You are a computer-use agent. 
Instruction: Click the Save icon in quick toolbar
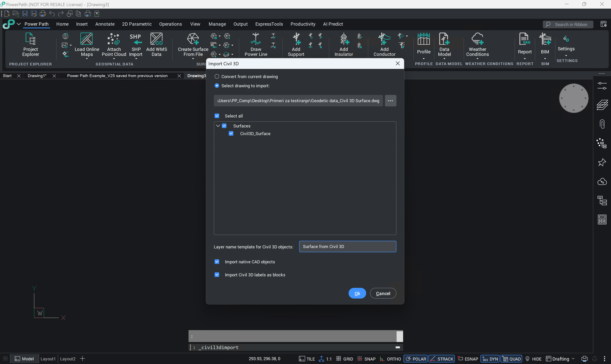pyautogui.click(x=25, y=13)
